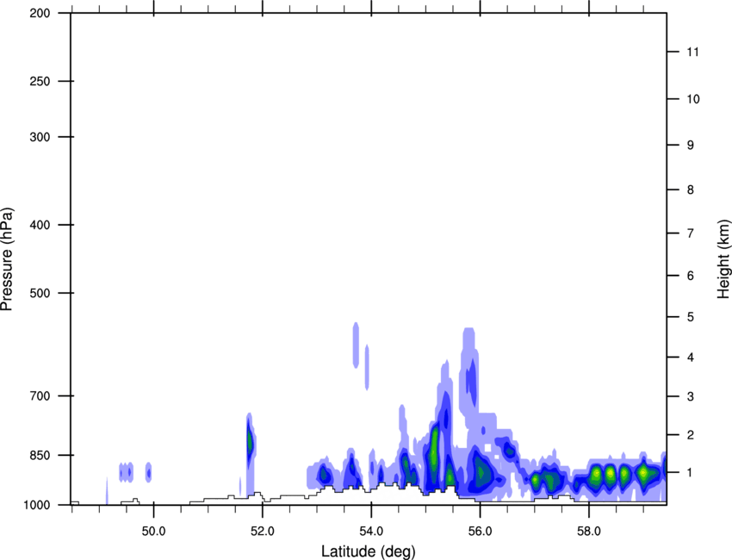Select the 200 pressure tick label

coord(40,13)
